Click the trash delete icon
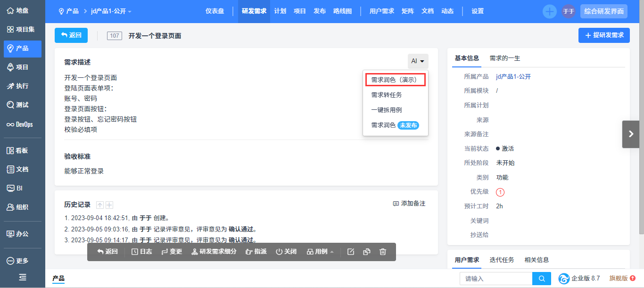644x288 pixels. click(x=383, y=252)
